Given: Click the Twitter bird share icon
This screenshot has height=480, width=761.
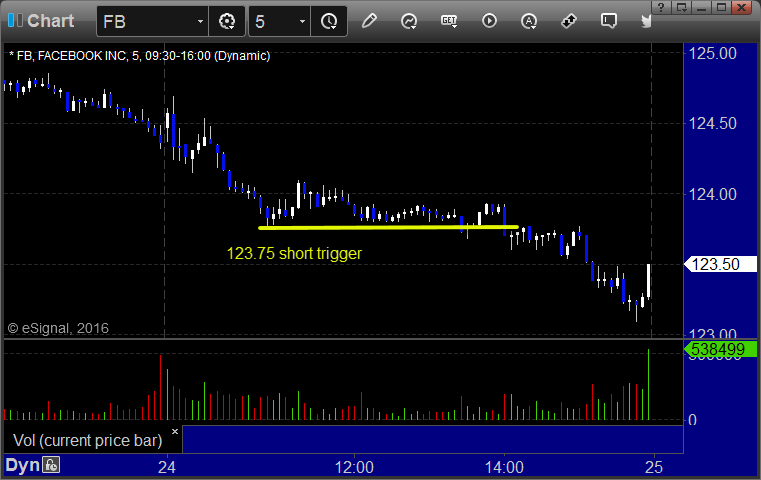Looking at the screenshot, I should click(x=646, y=21).
